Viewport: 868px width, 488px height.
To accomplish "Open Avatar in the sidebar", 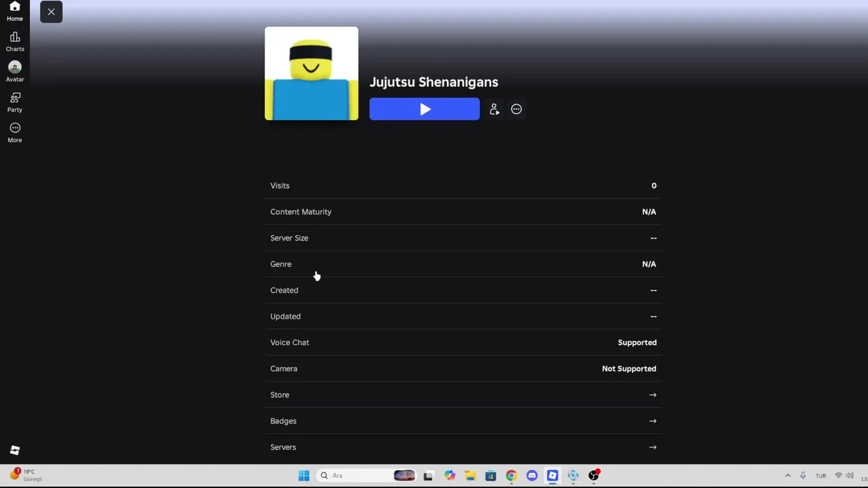I will (x=15, y=71).
